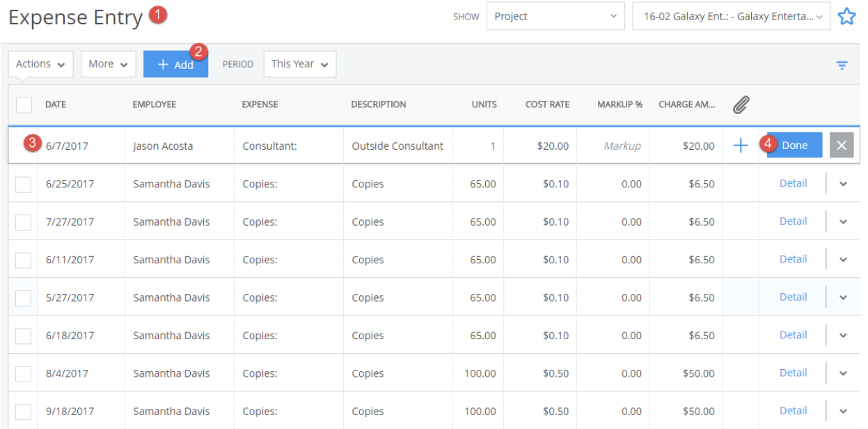Open the This Year period dropdown
868x429 pixels.
(x=300, y=64)
